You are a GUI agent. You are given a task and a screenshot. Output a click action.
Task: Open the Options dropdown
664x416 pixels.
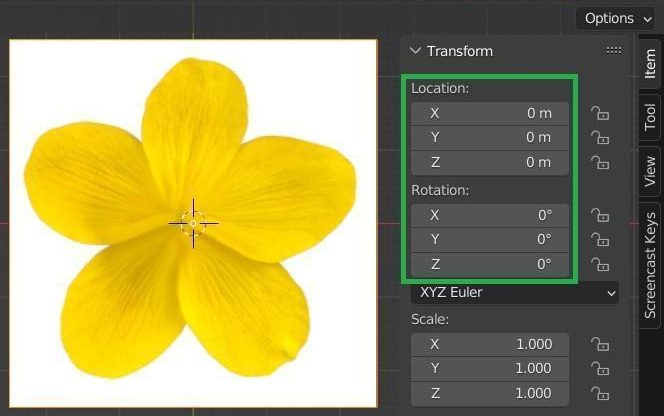(x=615, y=19)
